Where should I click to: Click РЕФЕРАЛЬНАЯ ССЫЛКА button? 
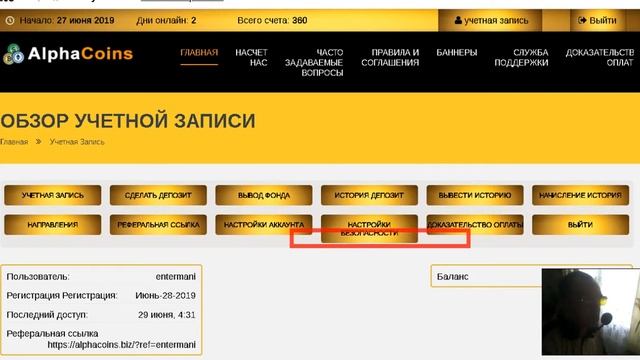pos(158,224)
